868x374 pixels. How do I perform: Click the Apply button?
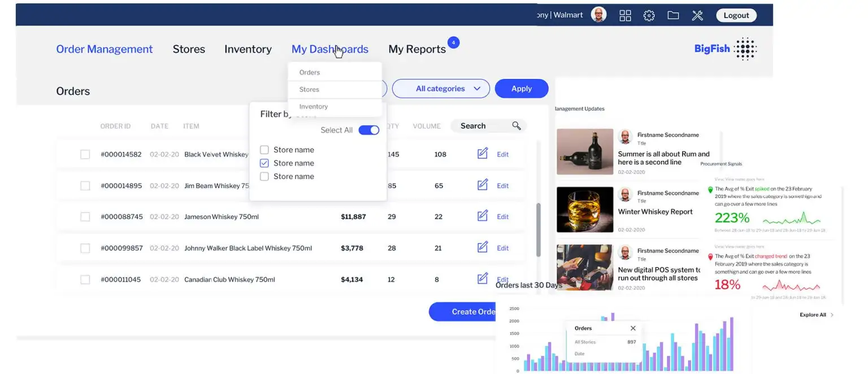521,89
